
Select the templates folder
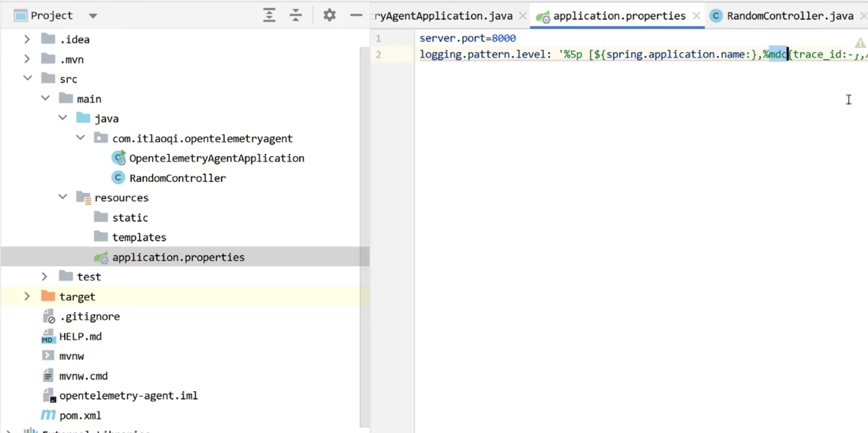pyautogui.click(x=139, y=237)
